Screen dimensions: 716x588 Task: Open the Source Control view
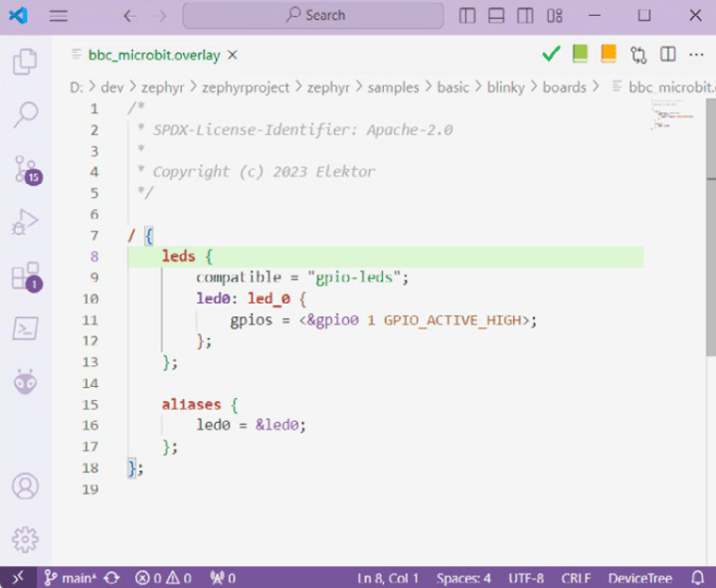[x=25, y=169]
